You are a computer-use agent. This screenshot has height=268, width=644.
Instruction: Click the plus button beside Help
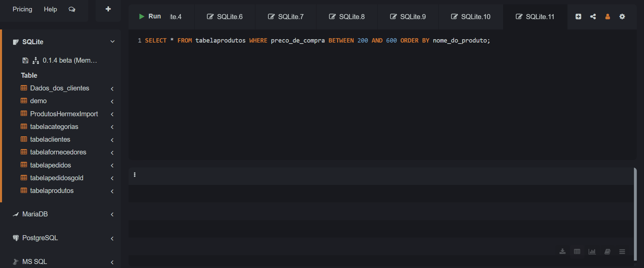pos(108,9)
